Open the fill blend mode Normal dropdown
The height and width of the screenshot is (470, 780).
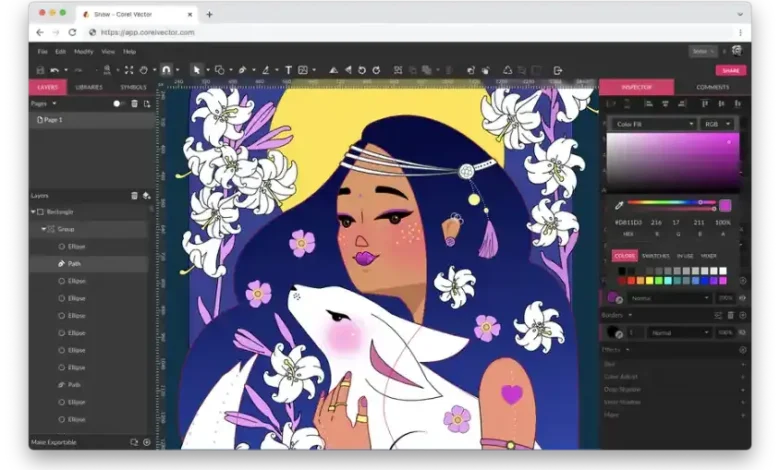670,298
